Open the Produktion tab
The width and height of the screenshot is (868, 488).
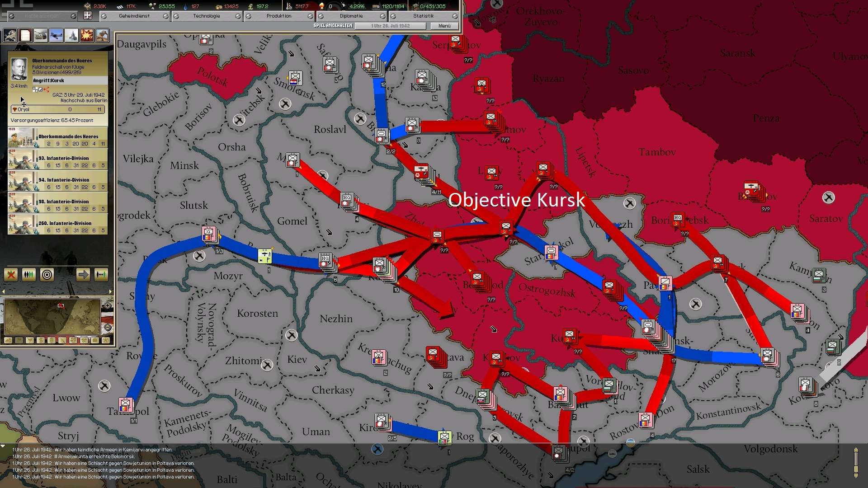[279, 16]
